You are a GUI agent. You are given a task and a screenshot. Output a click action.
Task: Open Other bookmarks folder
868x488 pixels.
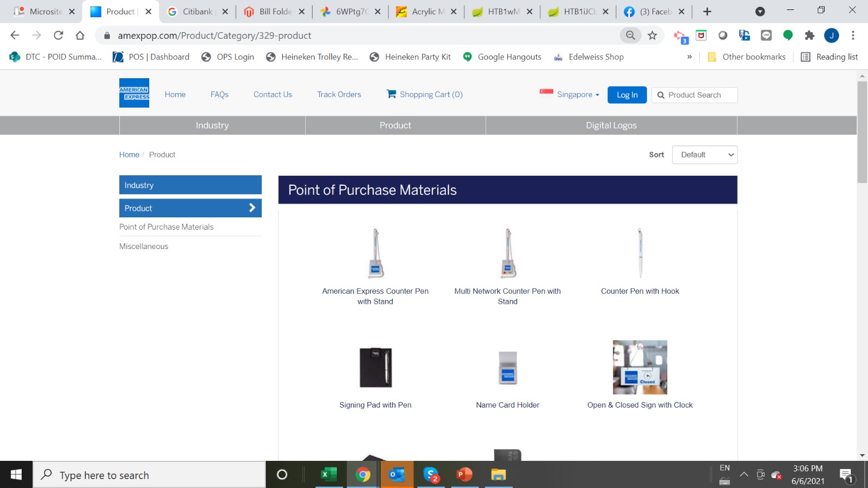(x=746, y=57)
